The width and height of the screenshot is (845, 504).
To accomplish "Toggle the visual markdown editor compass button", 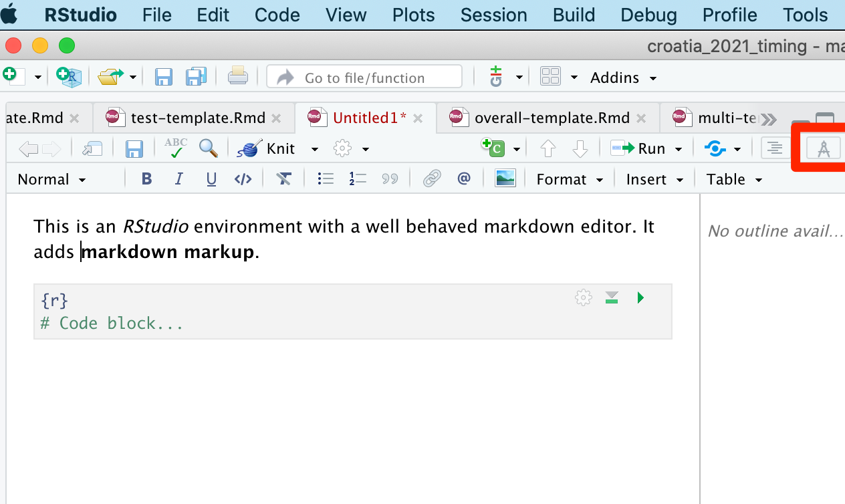I will (x=824, y=148).
